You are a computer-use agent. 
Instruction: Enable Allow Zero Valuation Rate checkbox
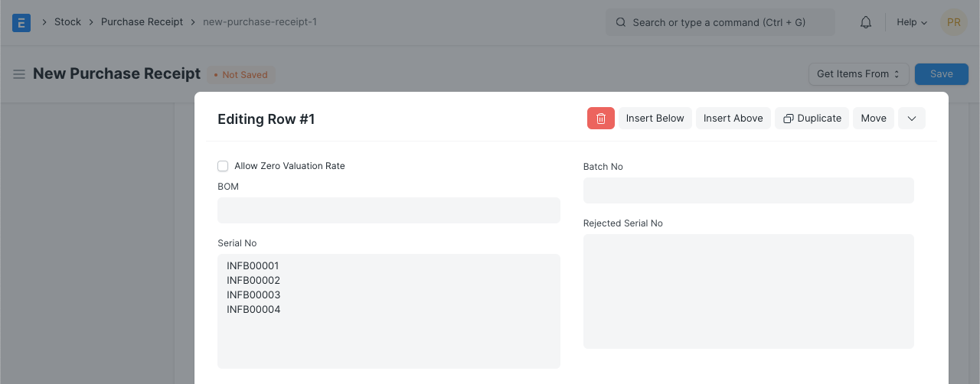point(223,166)
